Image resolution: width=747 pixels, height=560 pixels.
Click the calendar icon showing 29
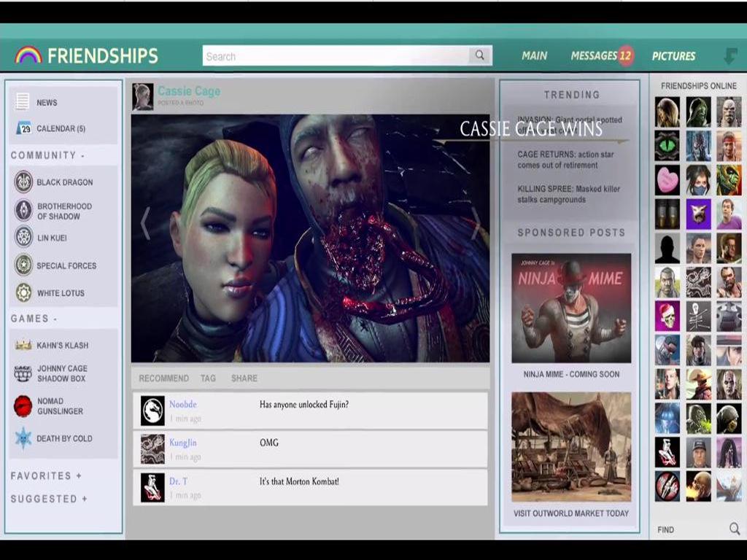tap(24, 128)
